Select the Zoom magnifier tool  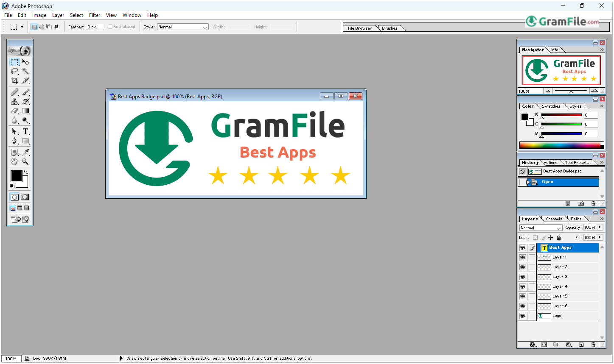point(25,161)
